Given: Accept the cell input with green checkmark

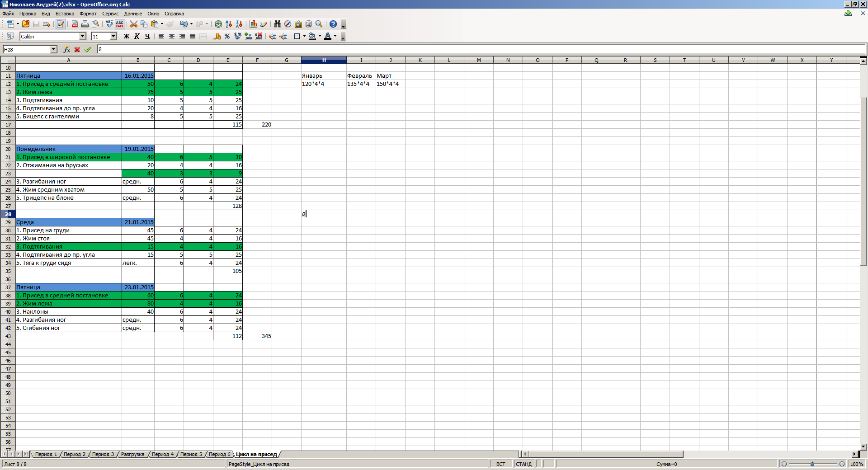Looking at the screenshot, I should coord(88,50).
